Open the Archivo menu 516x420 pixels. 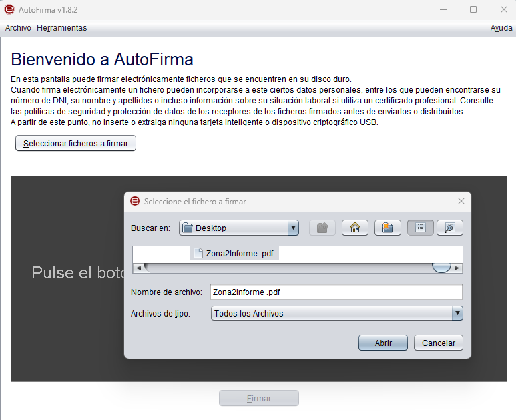pos(18,28)
